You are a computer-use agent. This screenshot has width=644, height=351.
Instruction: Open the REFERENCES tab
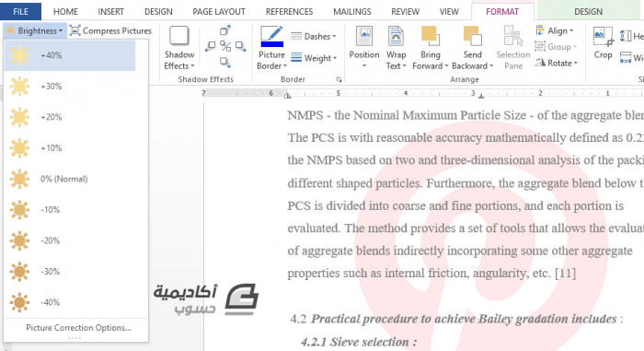point(289,12)
